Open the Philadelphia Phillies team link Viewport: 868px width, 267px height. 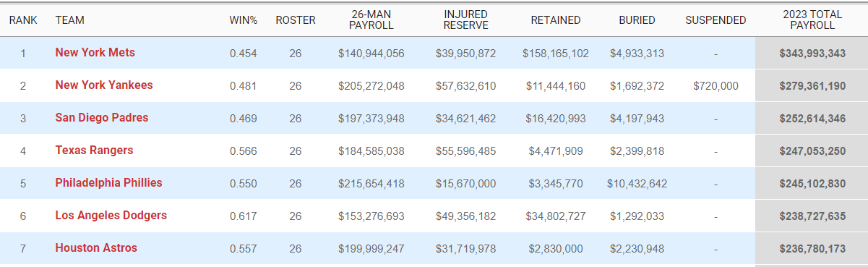(108, 183)
